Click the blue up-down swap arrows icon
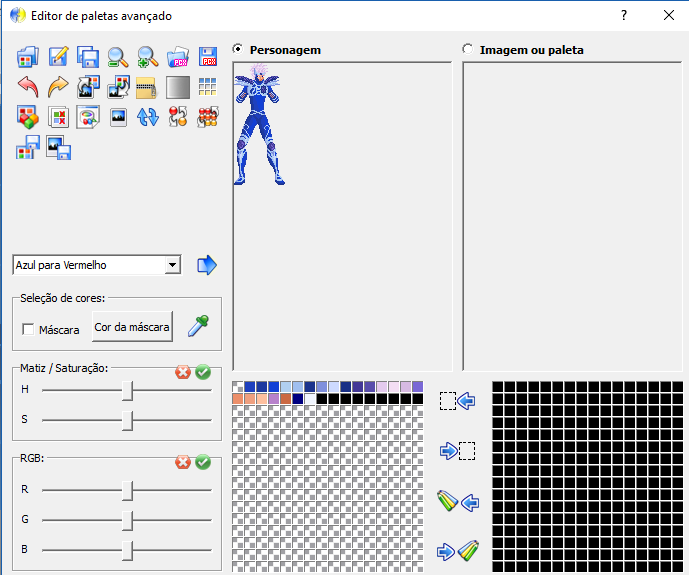 pos(148,117)
